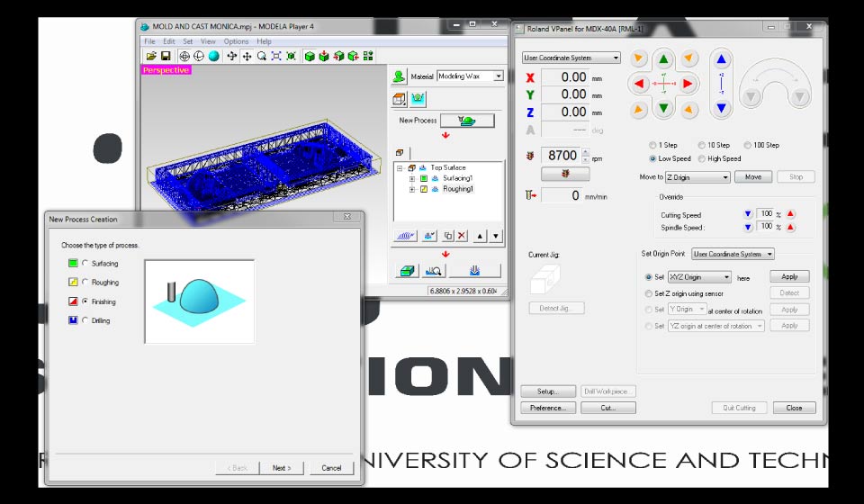
Task: Click the 8700 rpm spindle speed field
Action: tap(561, 156)
